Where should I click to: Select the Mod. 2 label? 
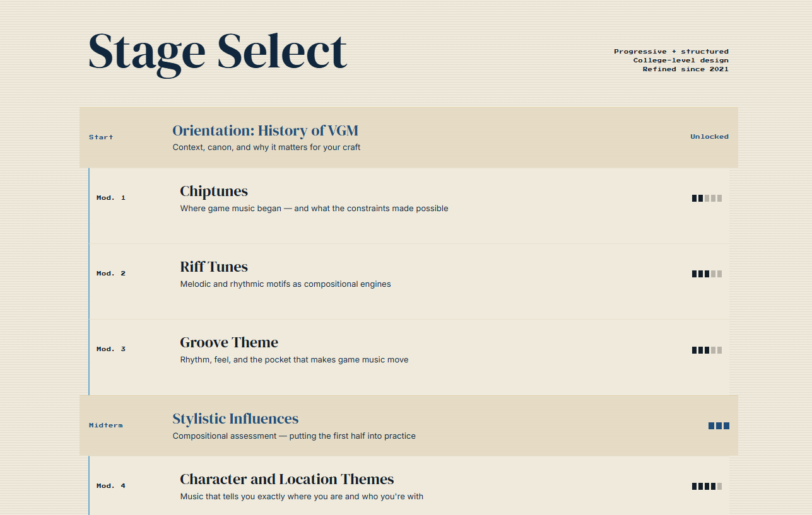(x=111, y=274)
